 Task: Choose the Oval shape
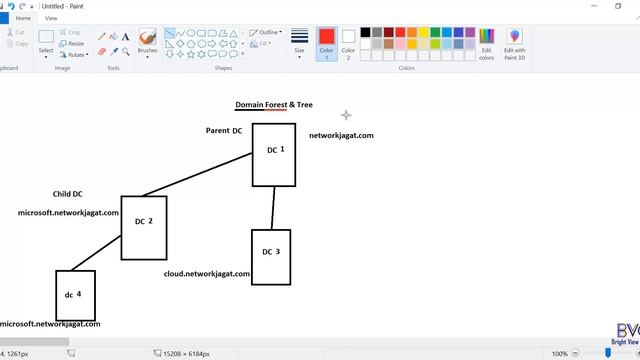(x=191, y=33)
